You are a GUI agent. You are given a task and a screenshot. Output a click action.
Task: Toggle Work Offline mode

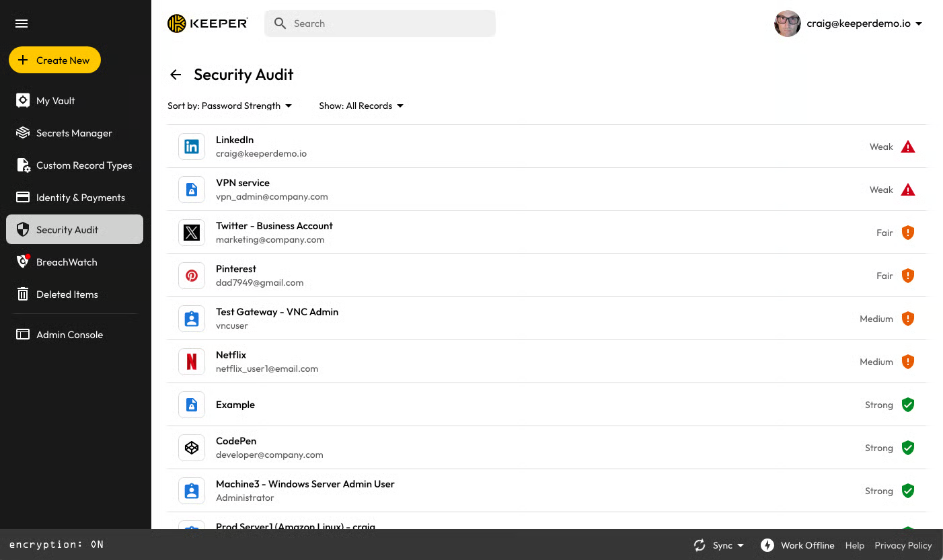798,545
